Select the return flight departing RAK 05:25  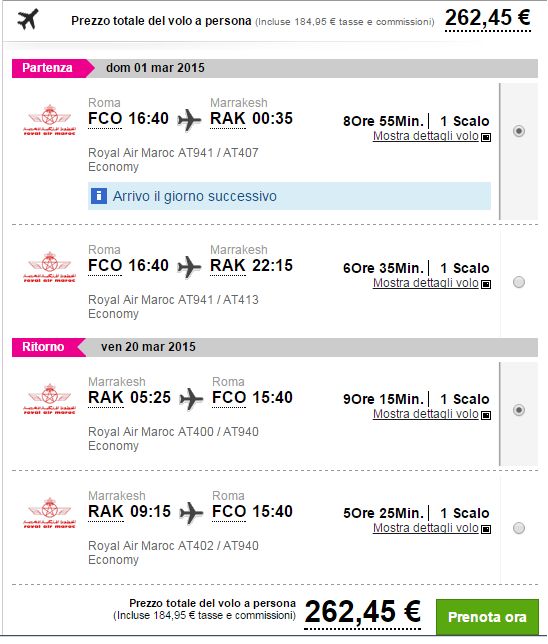(519, 410)
